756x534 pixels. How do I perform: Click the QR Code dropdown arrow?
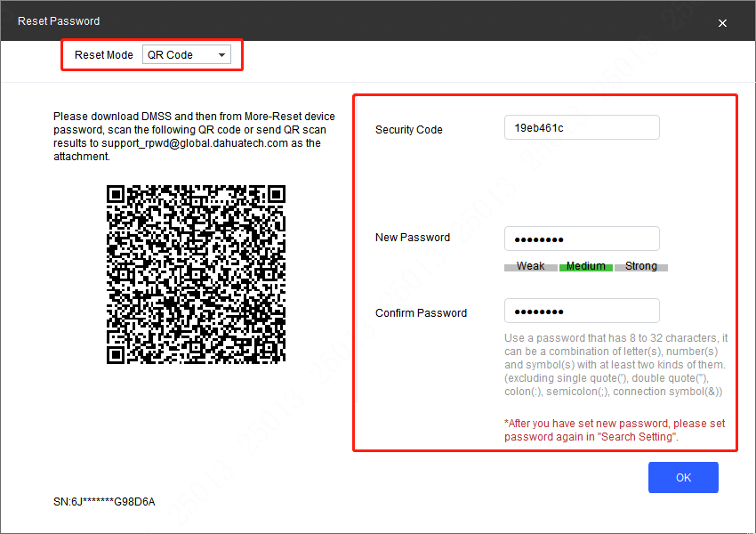click(x=221, y=54)
